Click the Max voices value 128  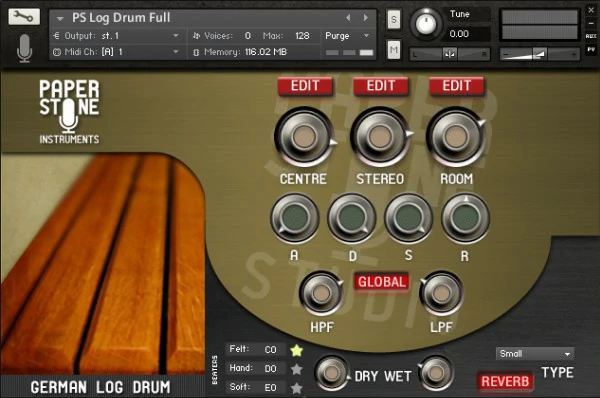pyautogui.click(x=302, y=36)
